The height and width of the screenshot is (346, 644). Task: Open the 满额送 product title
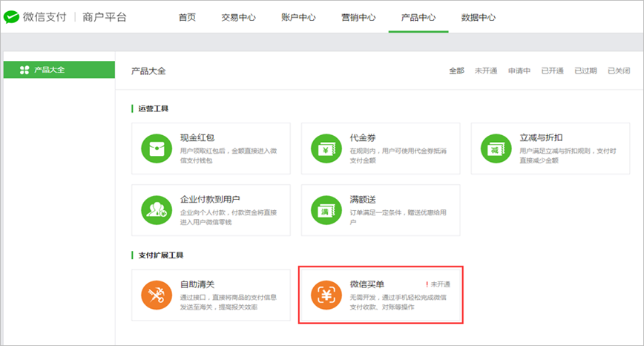[363, 199]
